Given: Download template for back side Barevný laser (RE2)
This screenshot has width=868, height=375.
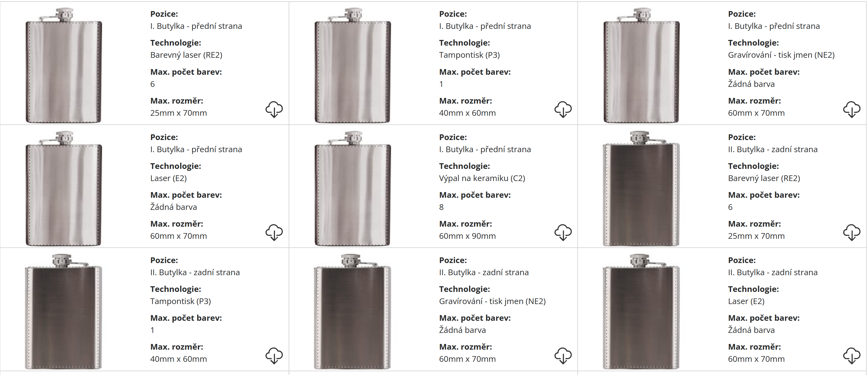Looking at the screenshot, I should (852, 232).
